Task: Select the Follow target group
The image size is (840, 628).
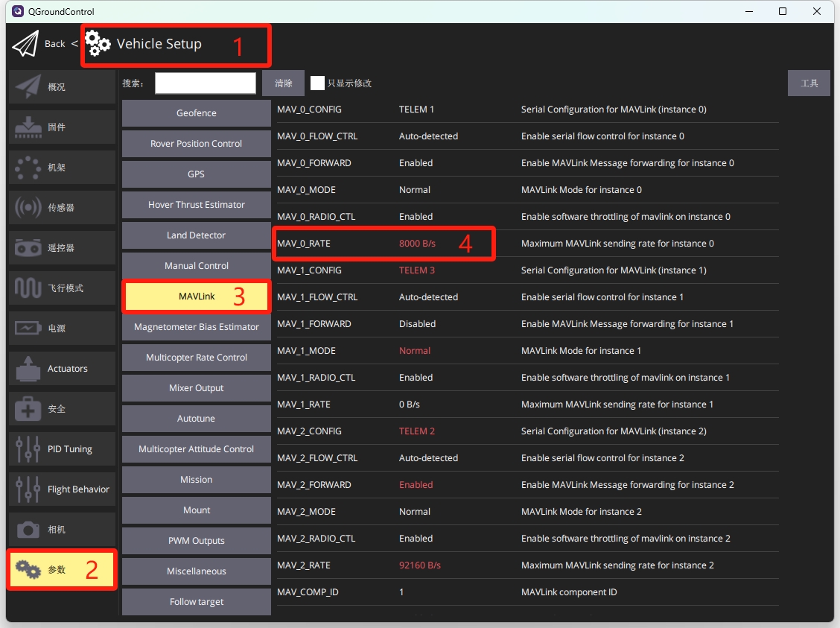Action: pos(197,602)
